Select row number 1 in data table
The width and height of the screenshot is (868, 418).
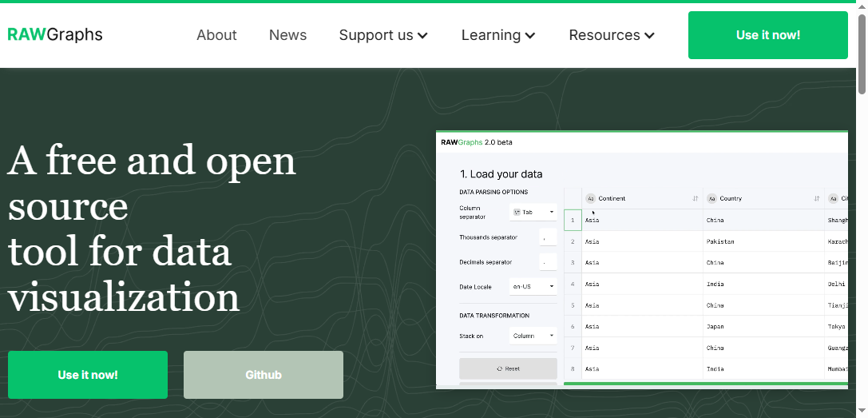(x=573, y=220)
